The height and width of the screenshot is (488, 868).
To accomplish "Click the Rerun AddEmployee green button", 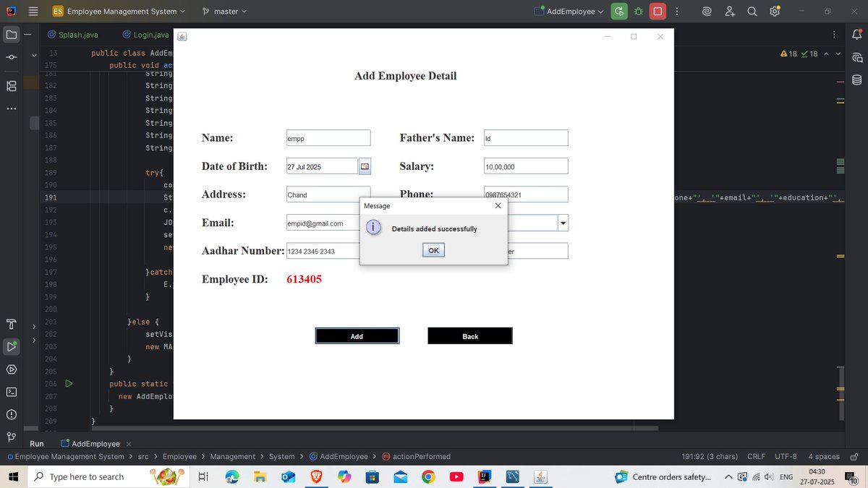I will click(619, 12).
